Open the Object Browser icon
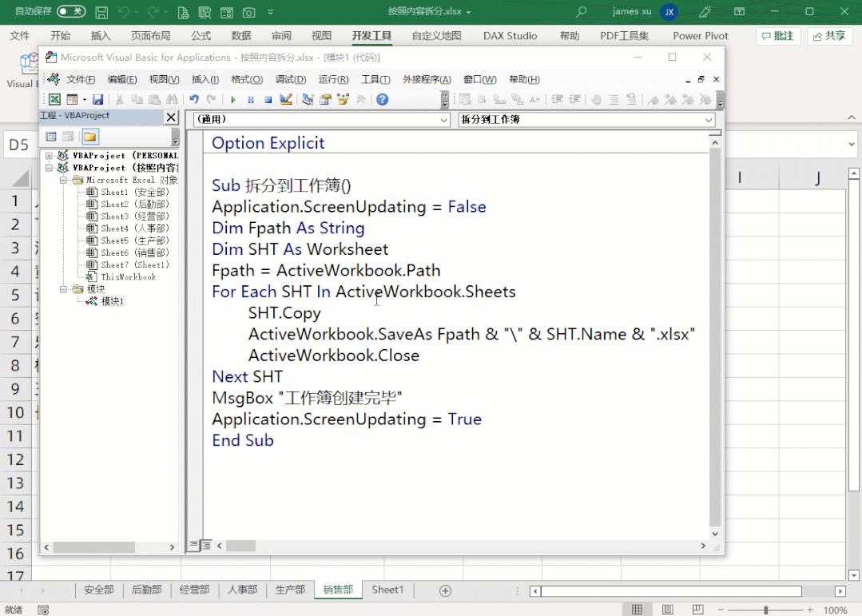 pos(343,99)
